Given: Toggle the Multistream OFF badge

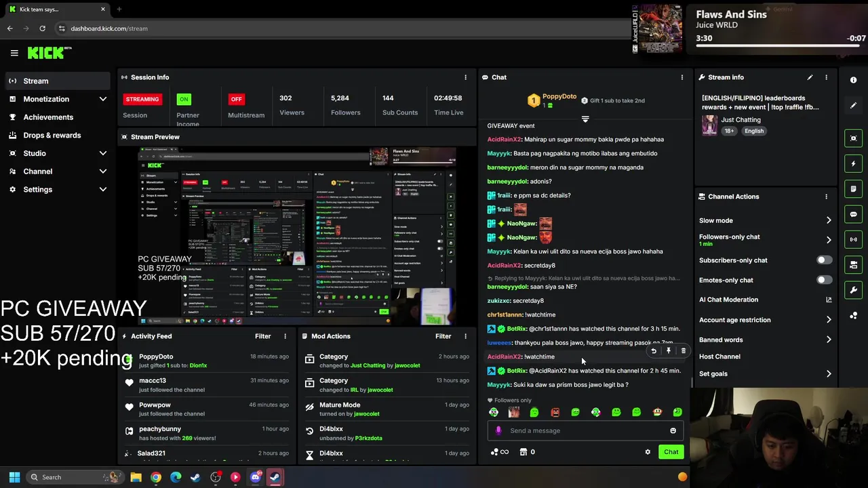Looking at the screenshot, I should click(236, 99).
